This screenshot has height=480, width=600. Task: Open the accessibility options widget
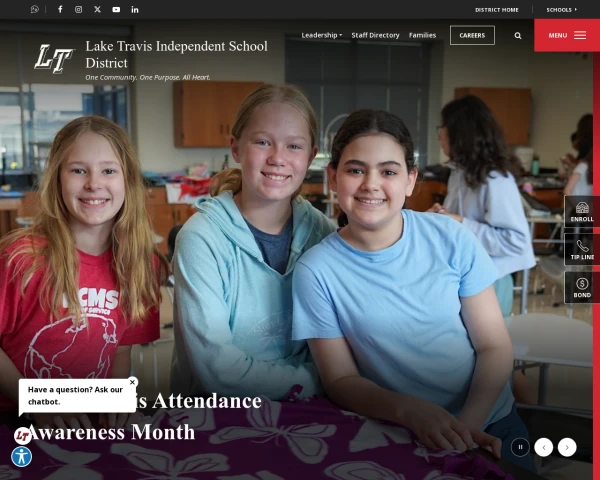tap(21, 456)
